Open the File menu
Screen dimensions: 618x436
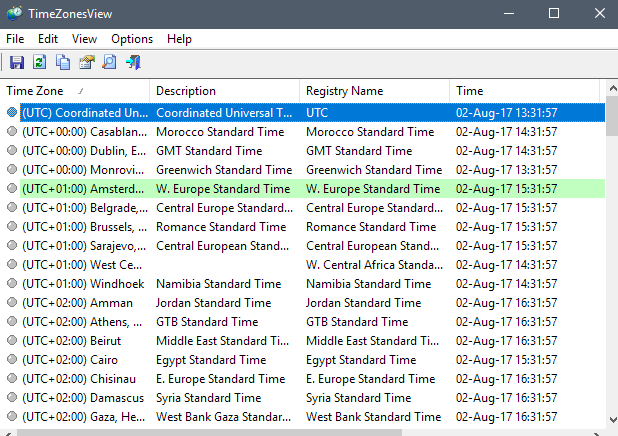point(15,39)
